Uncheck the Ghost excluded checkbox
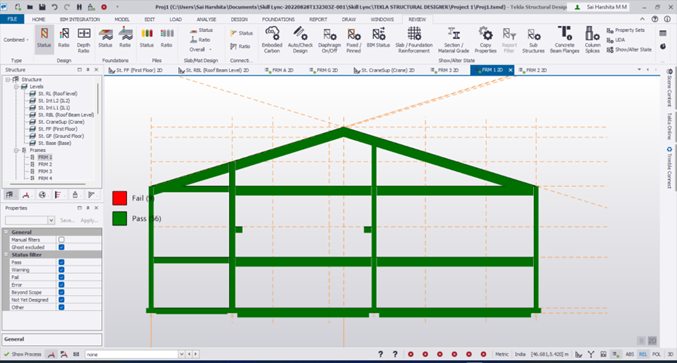 click(x=61, y=247)
